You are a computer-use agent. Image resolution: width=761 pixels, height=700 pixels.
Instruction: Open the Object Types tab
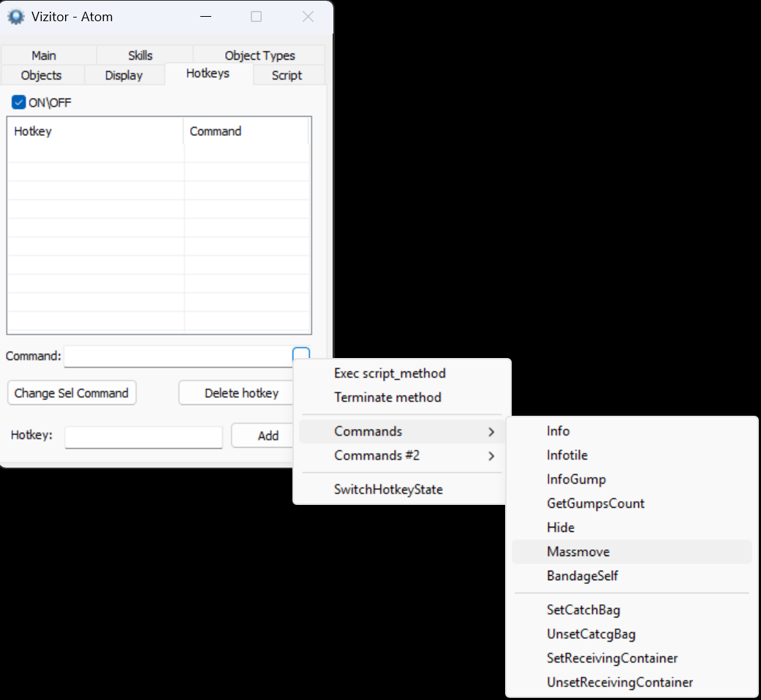click(260, 56)
